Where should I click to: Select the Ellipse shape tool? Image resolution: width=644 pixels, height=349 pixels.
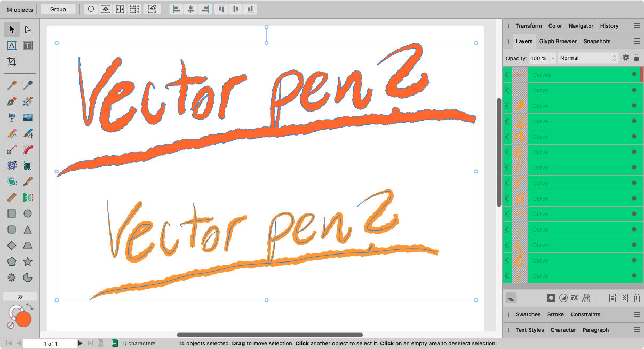coord(28,213)
